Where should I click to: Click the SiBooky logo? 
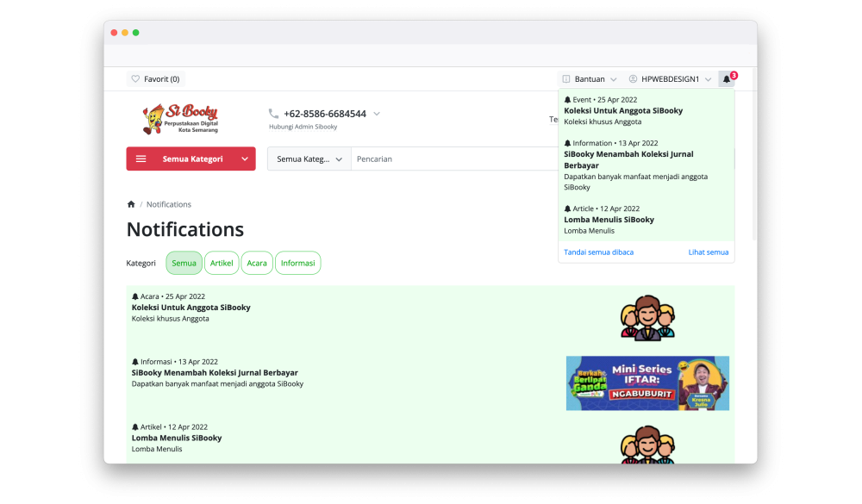click(x=180, y=119)
